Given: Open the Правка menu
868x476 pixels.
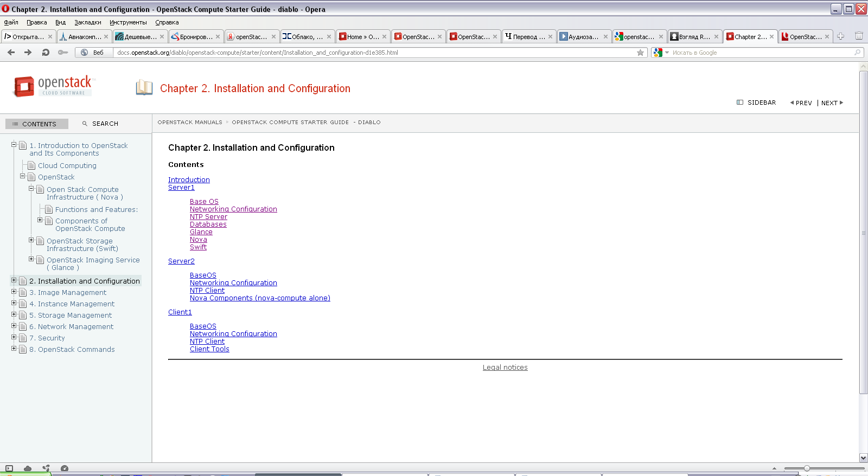Looking at the screenshot, I should 37,22.
